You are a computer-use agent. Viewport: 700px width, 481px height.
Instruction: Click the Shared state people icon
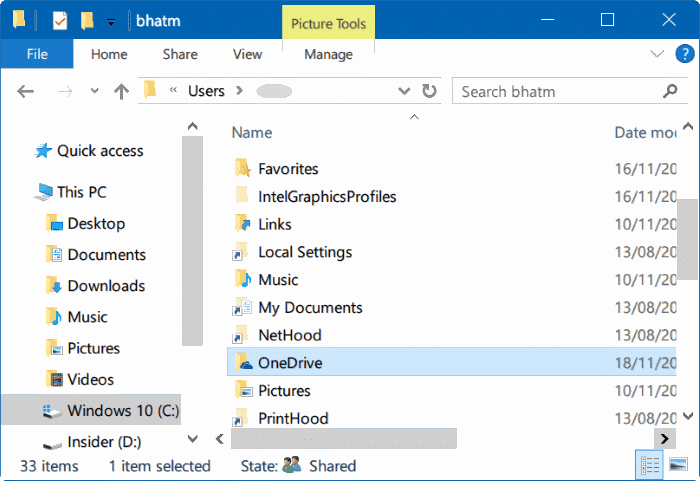(x=292, y=465)
